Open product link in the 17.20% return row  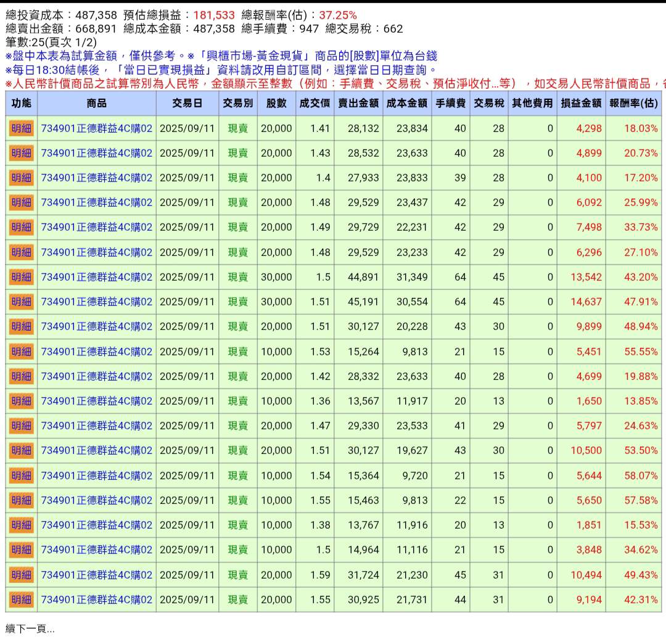click(96, 178)
